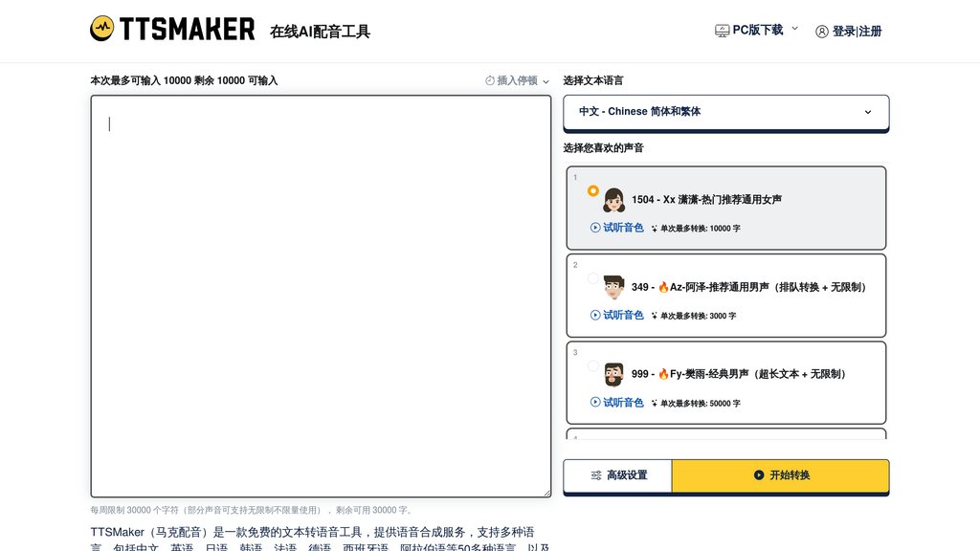Open 高级设置 advanced settings
The height and width of the screenshot is (551, 980).
coord(617,475)
